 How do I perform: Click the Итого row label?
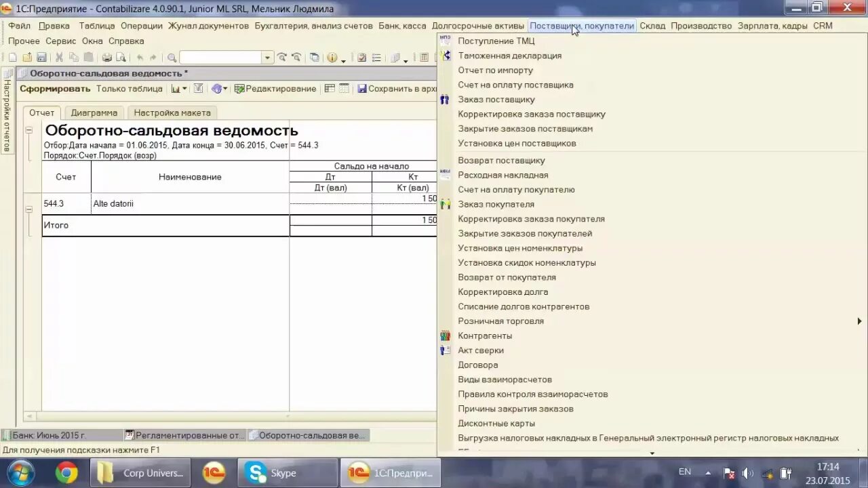click(56, 225)
